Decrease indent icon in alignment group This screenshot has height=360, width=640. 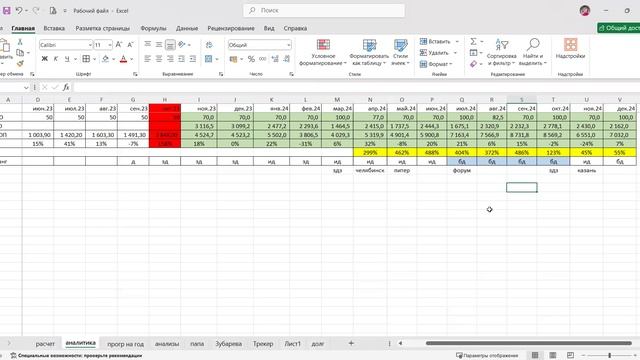[181, 59]
